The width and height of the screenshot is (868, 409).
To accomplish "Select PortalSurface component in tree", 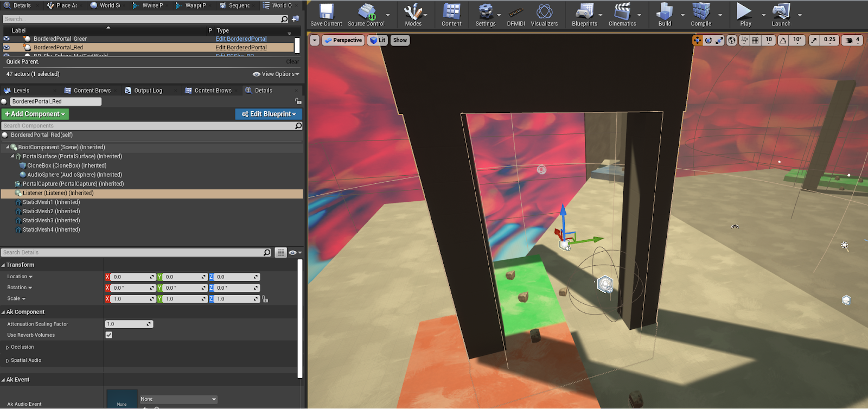I will pos(72,157).
